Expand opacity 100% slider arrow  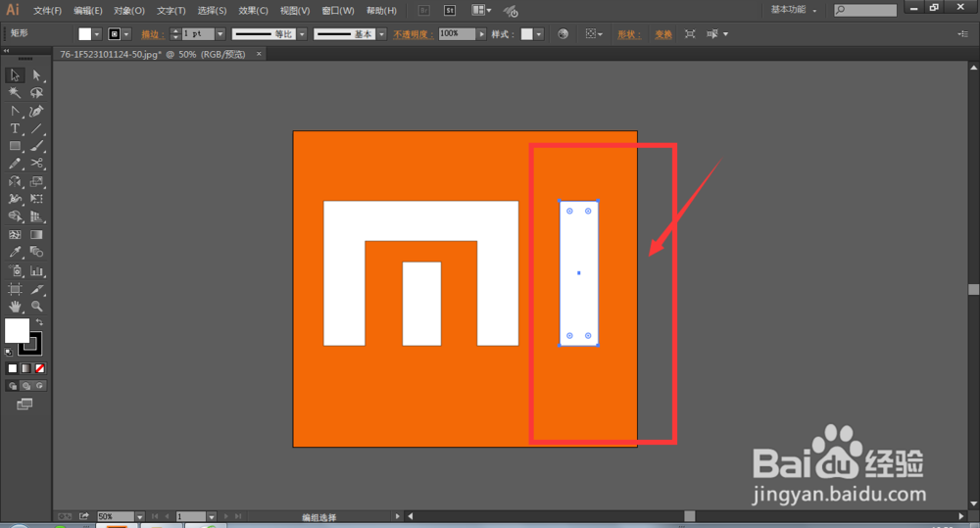coord(481,34)
